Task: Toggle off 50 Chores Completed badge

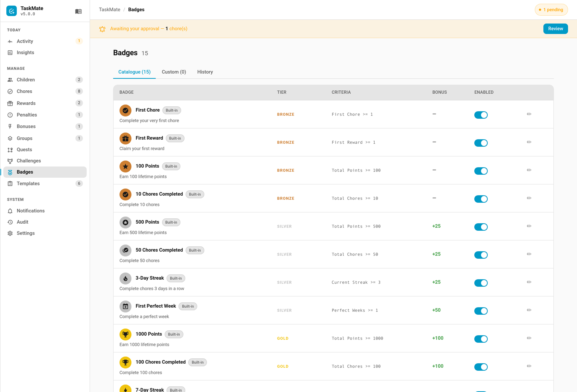Action: [x=481, y=255]
